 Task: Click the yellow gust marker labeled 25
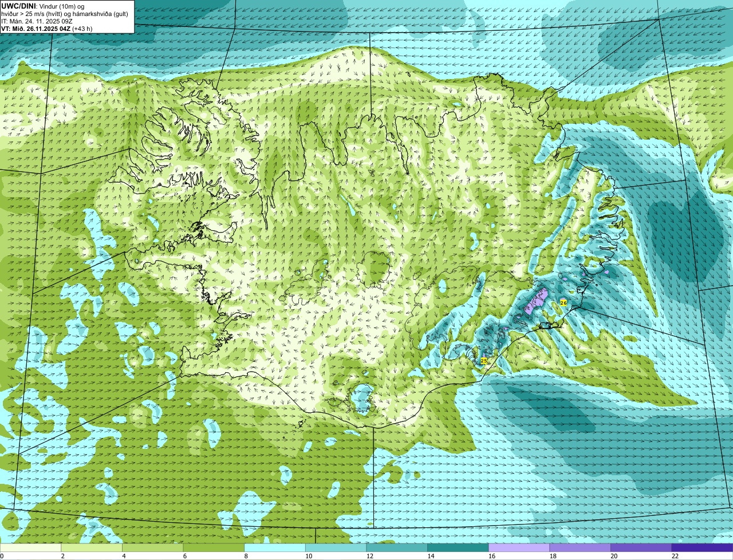(484, 361)
